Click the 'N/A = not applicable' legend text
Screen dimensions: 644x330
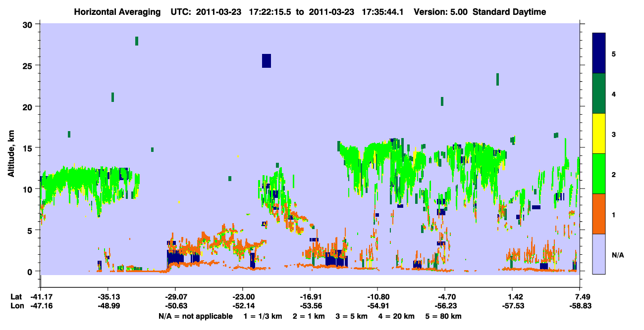(195, 316)
